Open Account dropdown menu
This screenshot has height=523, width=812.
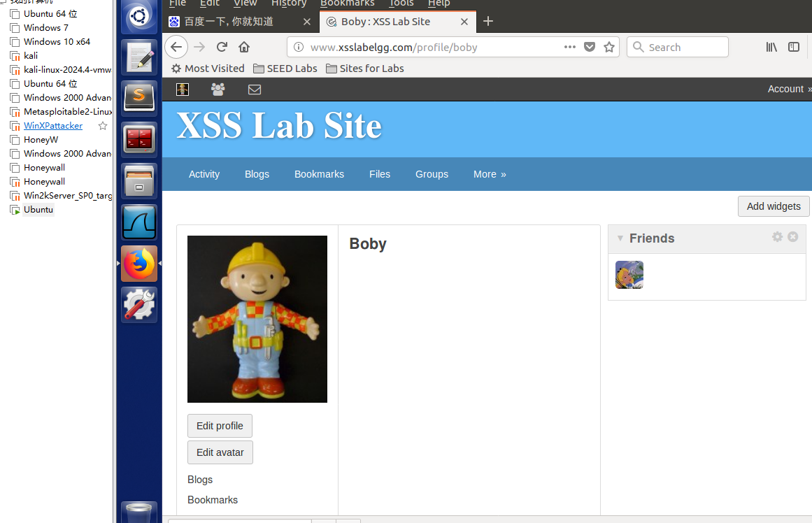pos(789,89)
